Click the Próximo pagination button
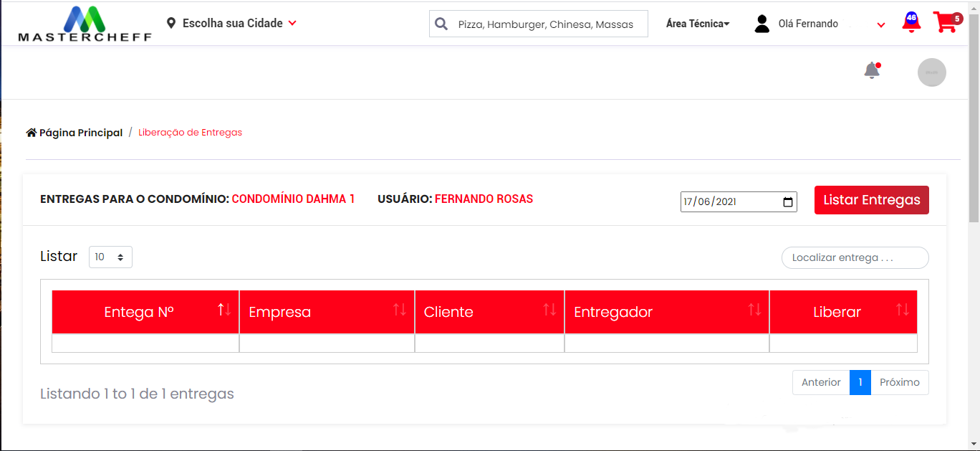This screenshot has width=980, height=451. (x=899, y=383)
